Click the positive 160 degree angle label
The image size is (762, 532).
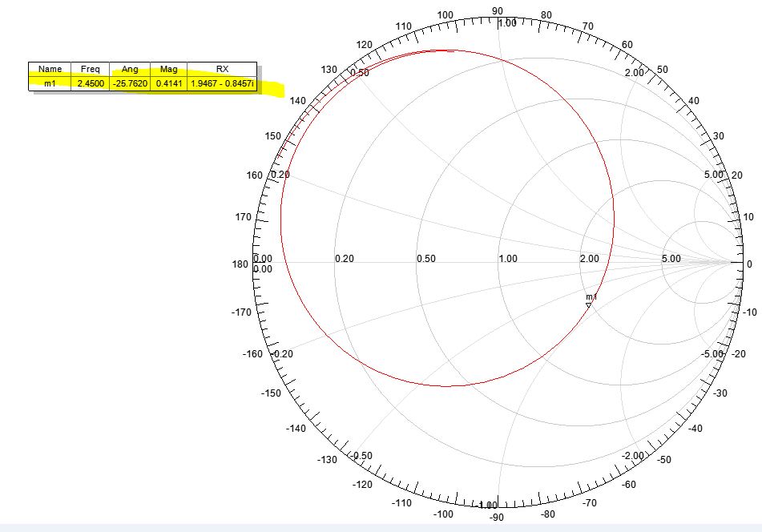click(254, 175)
